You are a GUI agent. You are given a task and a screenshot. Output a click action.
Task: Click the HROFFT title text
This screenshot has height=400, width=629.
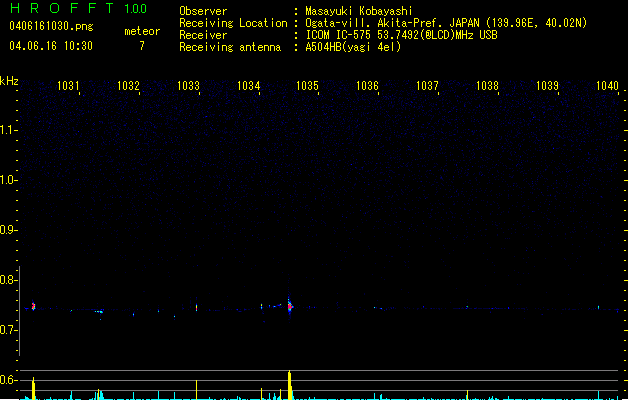[62, 8]
